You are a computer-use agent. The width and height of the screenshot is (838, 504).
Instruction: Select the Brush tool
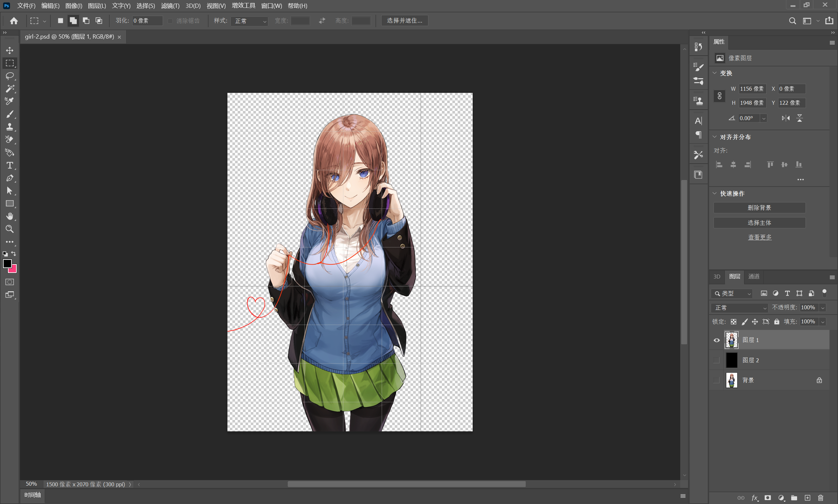tap(9, 114)
